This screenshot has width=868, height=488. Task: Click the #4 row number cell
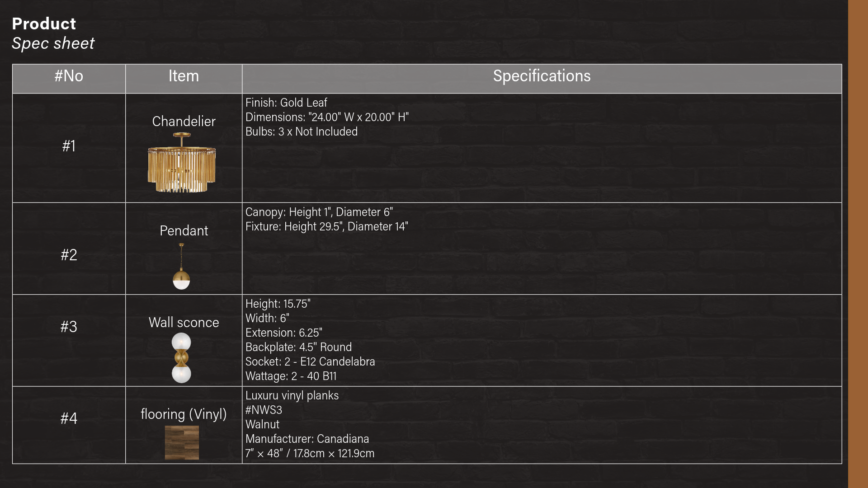click(69, 418)
